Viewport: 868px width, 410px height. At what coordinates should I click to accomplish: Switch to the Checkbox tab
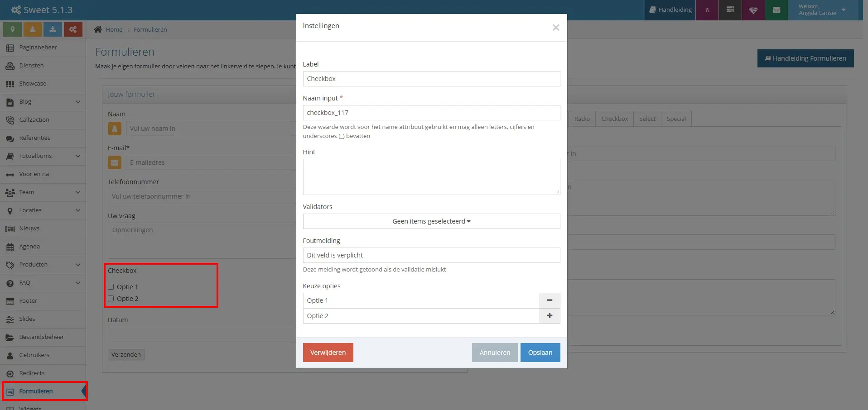coord(614,119)
